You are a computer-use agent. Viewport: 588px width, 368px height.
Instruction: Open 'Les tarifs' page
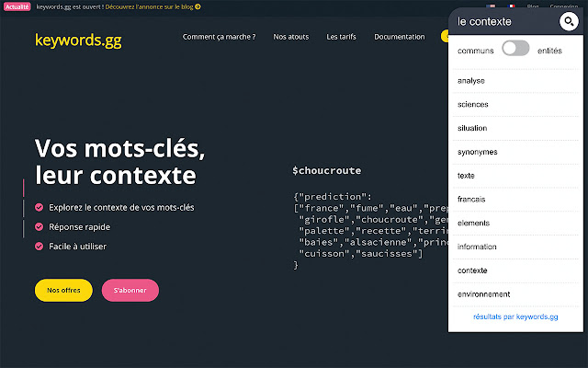click(341, 37)
